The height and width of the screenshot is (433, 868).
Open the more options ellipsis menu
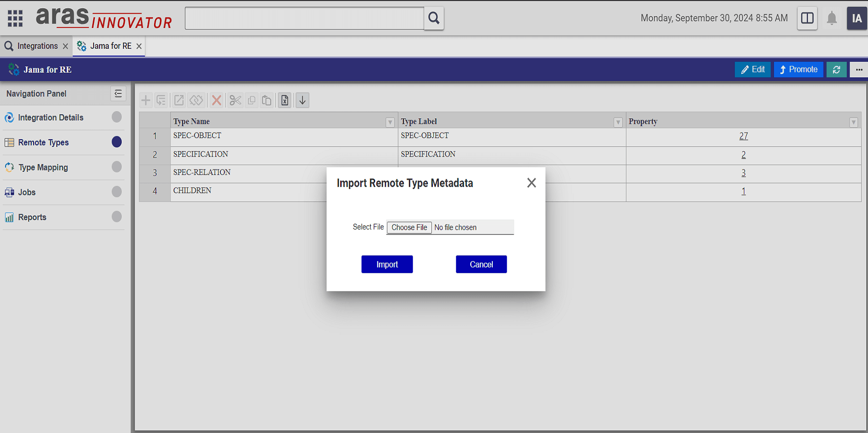[859, 70]
